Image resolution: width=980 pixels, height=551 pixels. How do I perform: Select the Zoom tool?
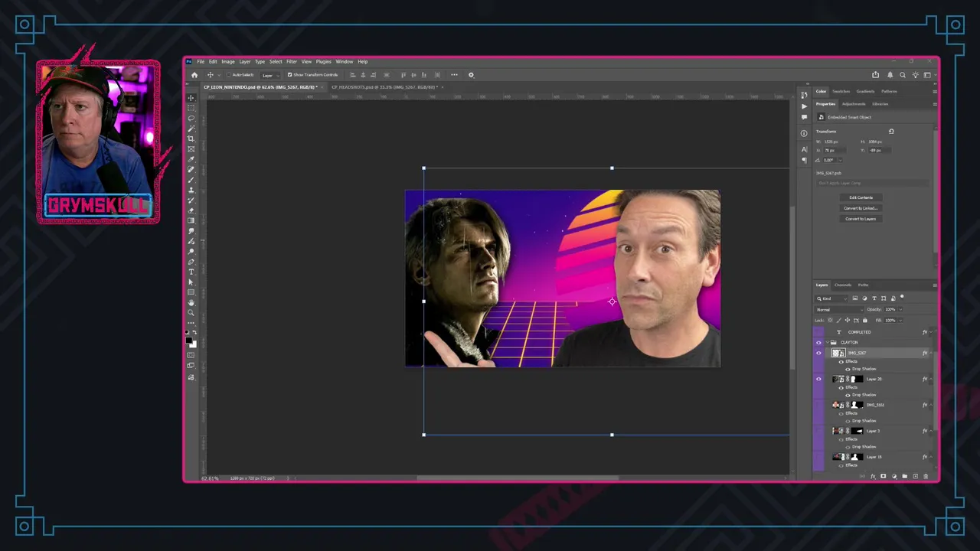click(191, 312)
